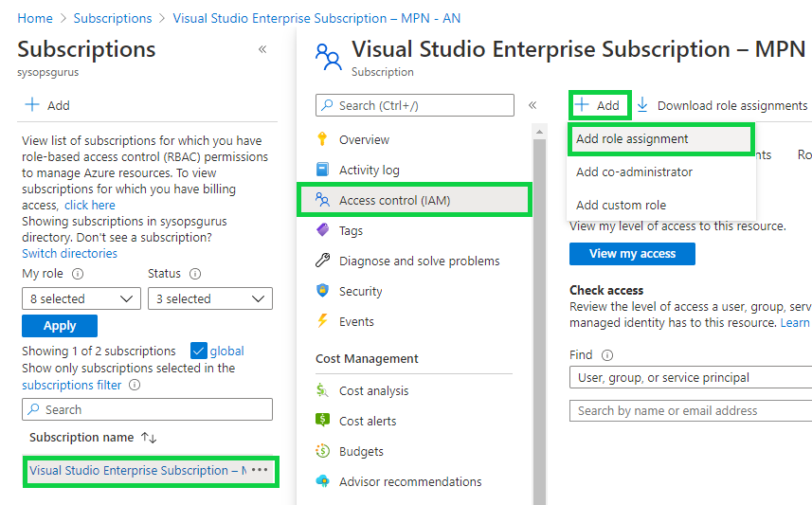Image resolution: width=812 pixels, height=505 pixels.
Task: Click the Apply button
Action: tap(60, 325)
